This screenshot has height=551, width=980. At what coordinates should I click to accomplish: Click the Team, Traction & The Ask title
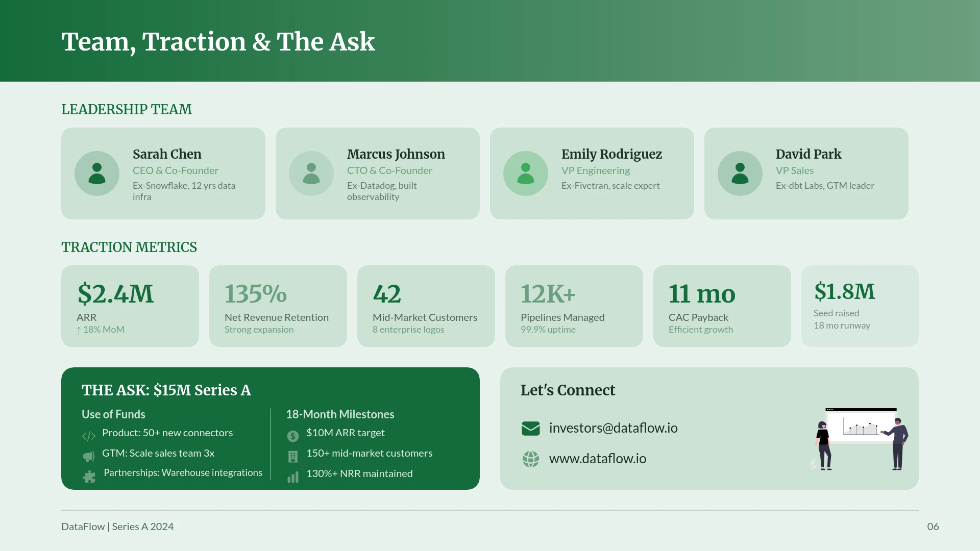click(x=218, y=42)
